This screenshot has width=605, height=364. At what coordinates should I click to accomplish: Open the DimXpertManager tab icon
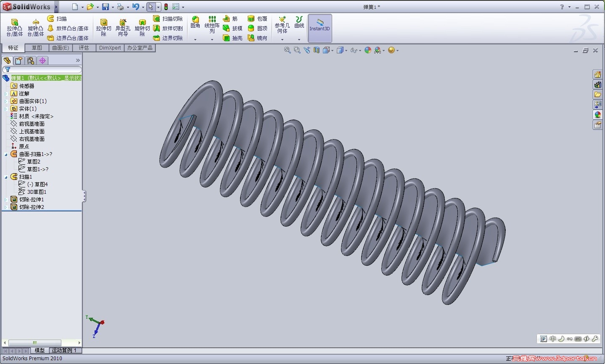click(42, 61)
